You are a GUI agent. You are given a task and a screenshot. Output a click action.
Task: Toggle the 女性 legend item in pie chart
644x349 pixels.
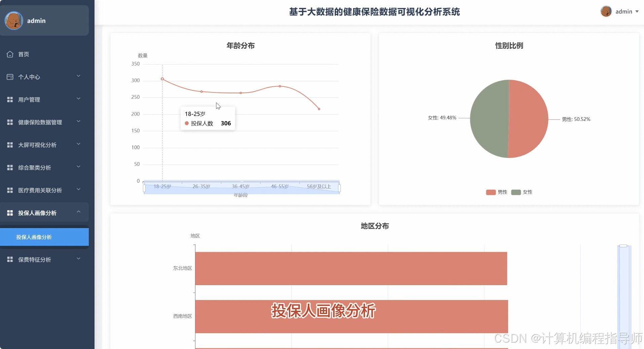tap(522, 192)
